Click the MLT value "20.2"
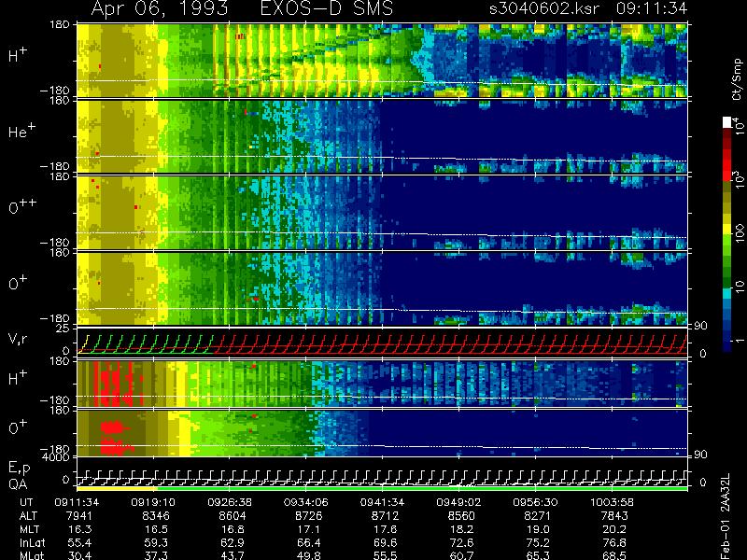747x560 pixels. [614, 529]
